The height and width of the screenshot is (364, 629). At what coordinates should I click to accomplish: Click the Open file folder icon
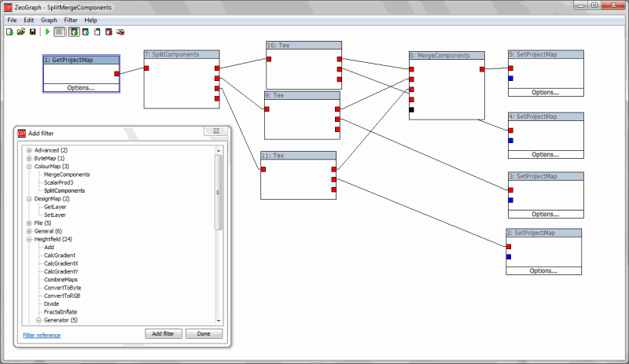[x=21, y=32]
